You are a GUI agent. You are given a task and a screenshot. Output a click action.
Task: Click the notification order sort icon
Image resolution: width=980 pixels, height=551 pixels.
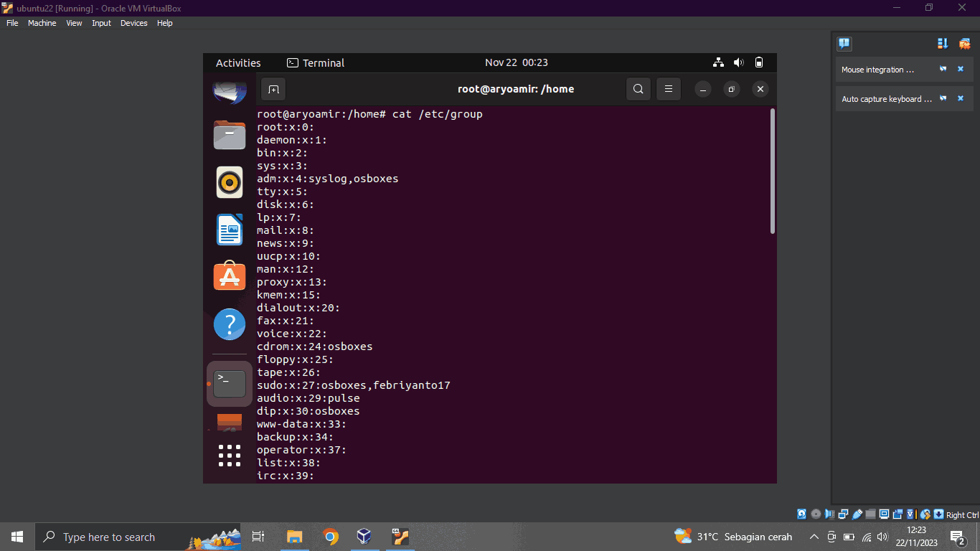pyautogui.click(x=943, y=44)
